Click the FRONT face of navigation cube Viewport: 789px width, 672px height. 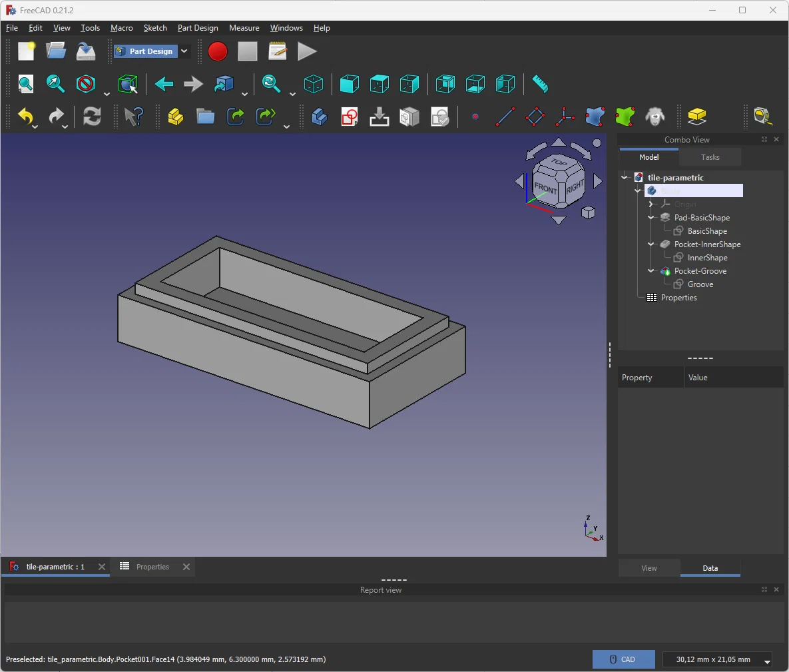tap(546, 189)
